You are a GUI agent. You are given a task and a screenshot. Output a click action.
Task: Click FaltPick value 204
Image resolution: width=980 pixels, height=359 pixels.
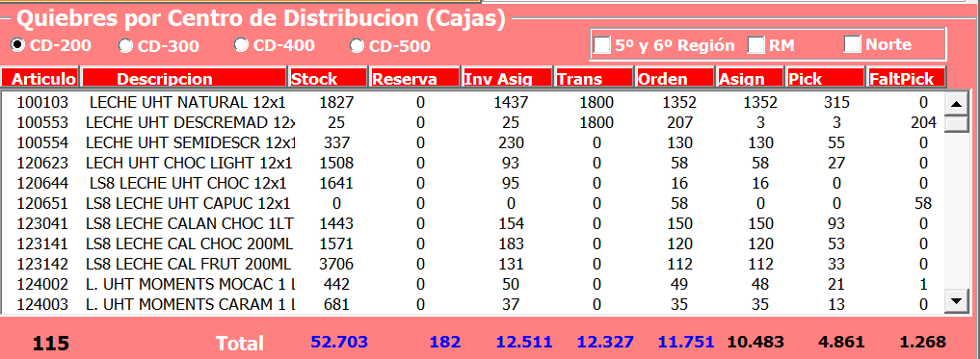pos(923,123)
